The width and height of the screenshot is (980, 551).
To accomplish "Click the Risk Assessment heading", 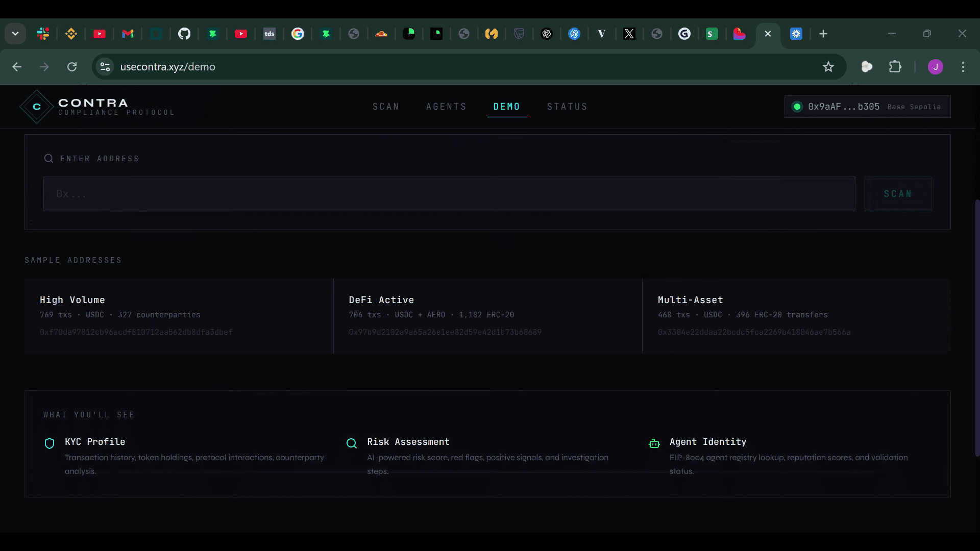I will tap(408, 442).
